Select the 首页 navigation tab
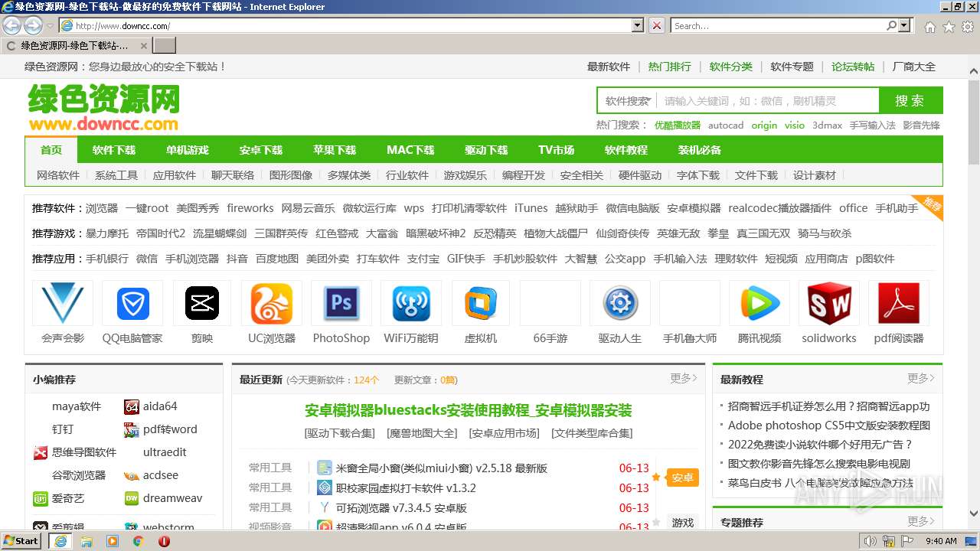 point(51,150)
